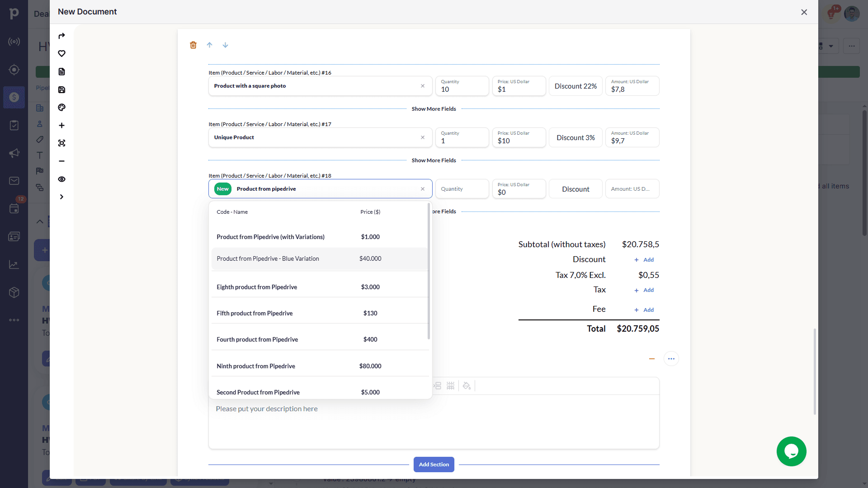Click the Add Section button
The width and height of the screenshot is (868, 488).
434,465
